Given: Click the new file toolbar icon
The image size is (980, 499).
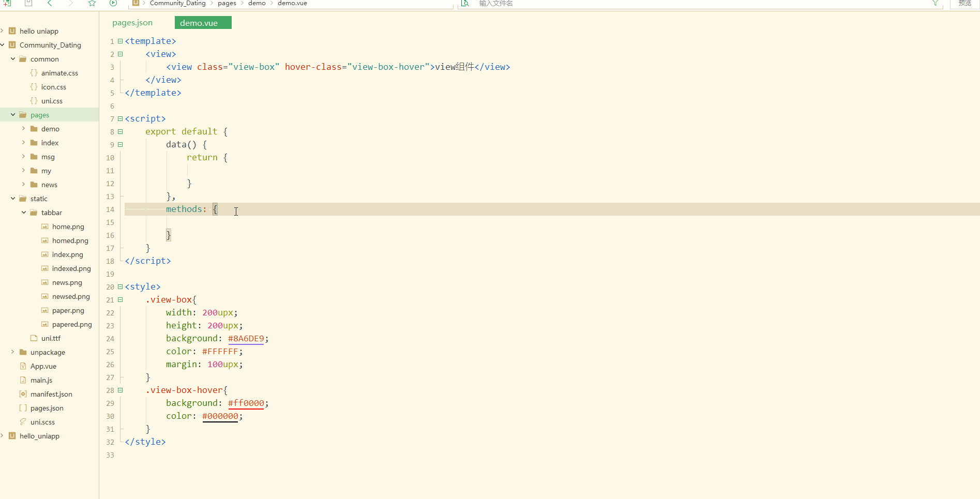Looking at the screenshot, I should 7,3.
